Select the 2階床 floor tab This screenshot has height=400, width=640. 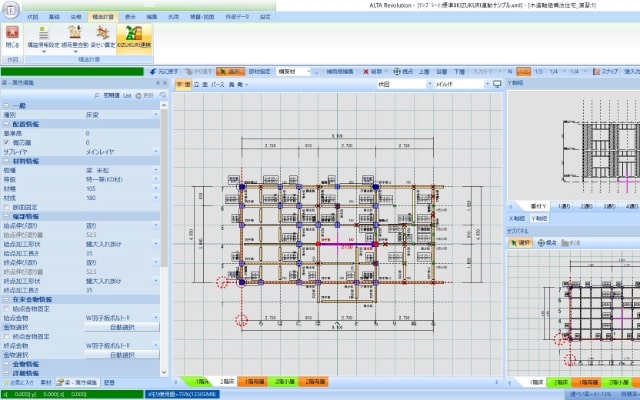229,381
